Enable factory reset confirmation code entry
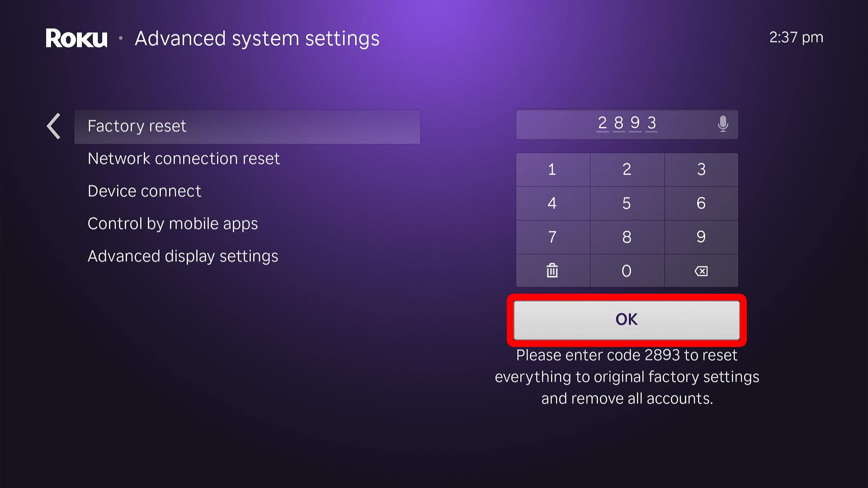 [627, 123]
